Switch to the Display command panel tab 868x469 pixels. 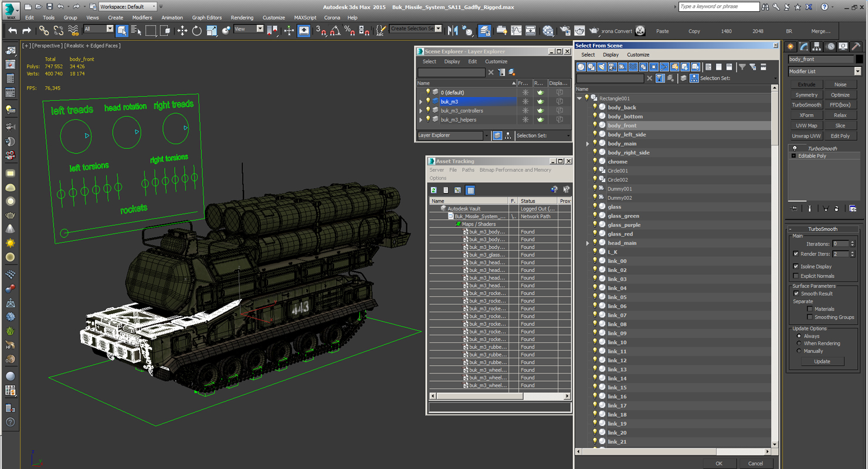click(843, 46)
